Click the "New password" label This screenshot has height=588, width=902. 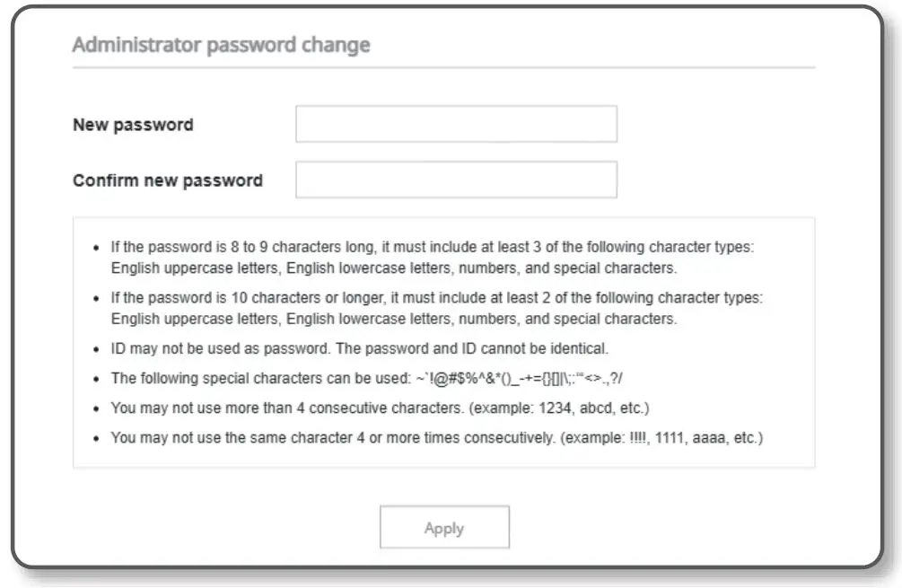point(133,125)
